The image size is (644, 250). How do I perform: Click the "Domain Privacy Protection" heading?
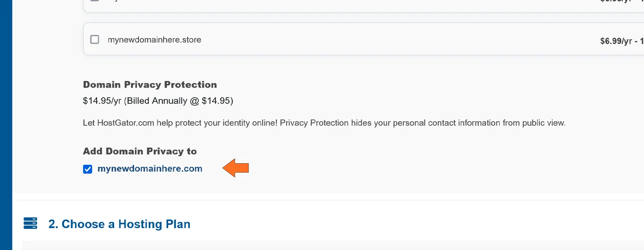(x=150, y=85)
